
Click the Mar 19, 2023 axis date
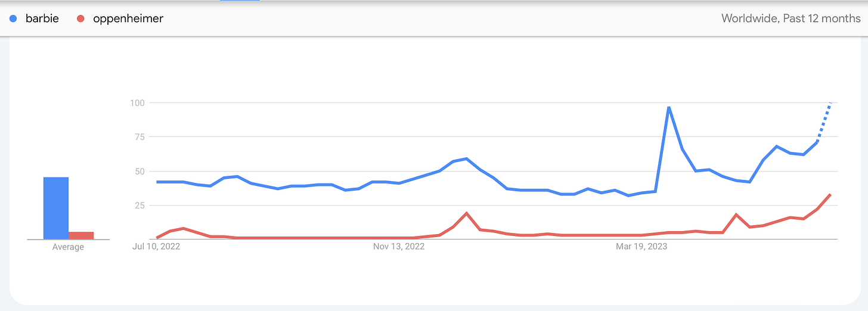point(641,246)
